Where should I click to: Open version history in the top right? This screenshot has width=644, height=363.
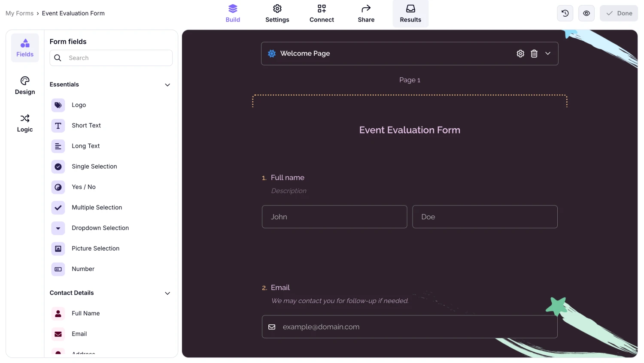point(565,13)
